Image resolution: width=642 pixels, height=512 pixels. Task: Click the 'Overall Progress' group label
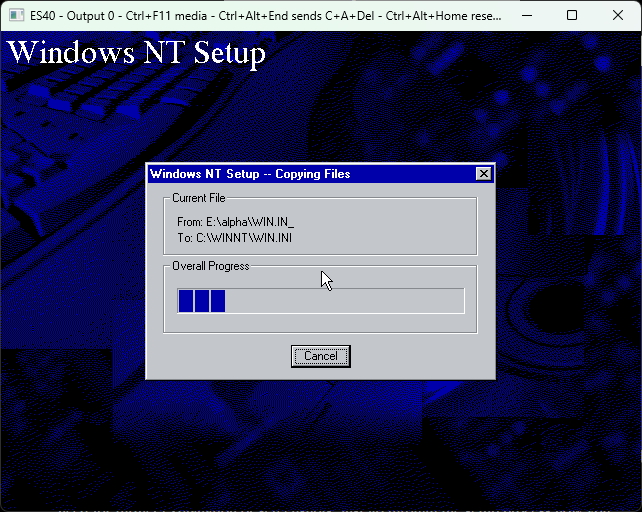pyautogui.click(x=210, y=266)
